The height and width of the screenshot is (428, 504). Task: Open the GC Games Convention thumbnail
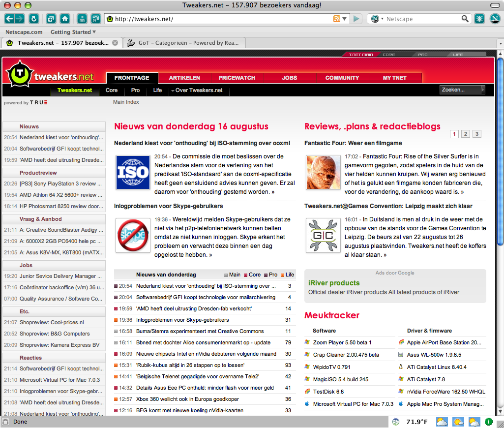pyautogui.click(x=323, y=235)
